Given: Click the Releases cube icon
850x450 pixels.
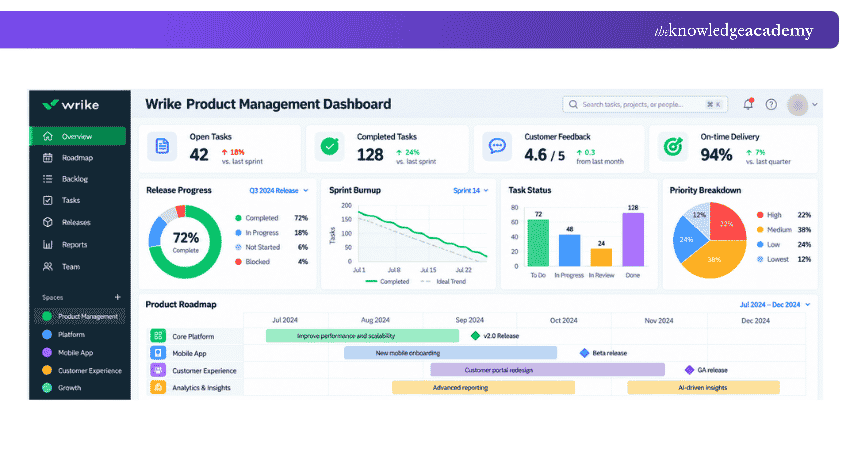Looking at the screenshot, I should coord(48,222).
